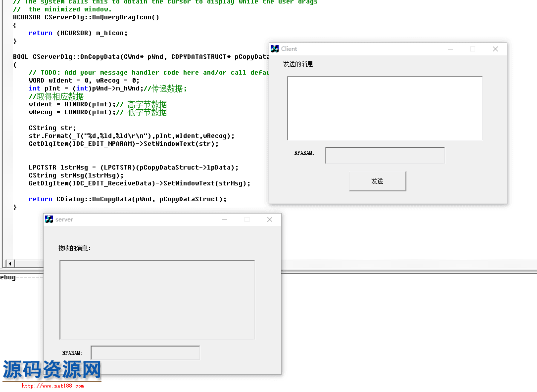Click inside the 接收的消息 message box

[157, 299]
